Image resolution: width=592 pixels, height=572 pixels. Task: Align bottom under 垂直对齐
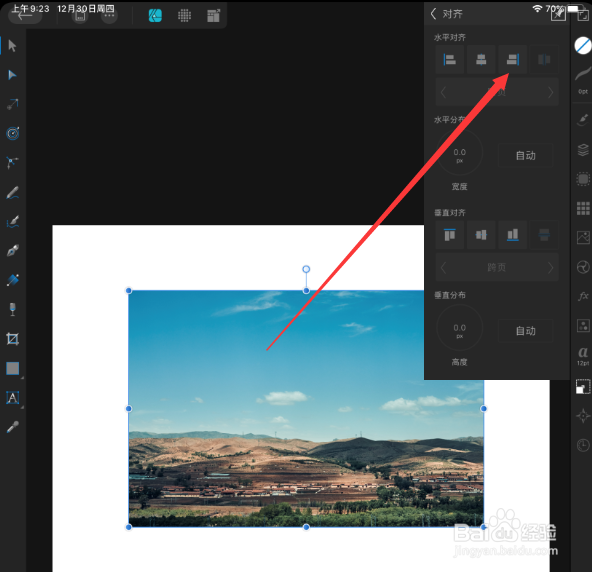coord(512,235)
